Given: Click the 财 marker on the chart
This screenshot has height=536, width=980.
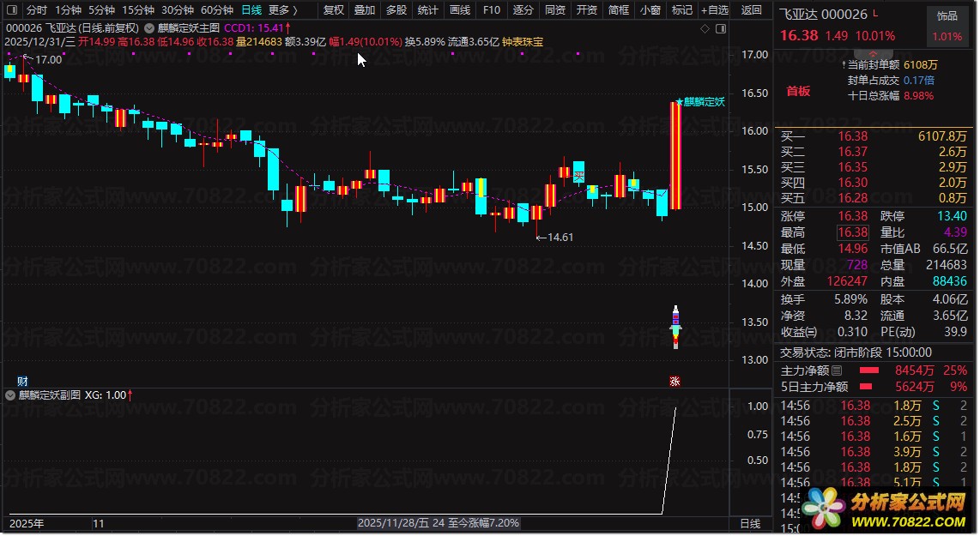Looking at the screenshot, I should point(22,381).
